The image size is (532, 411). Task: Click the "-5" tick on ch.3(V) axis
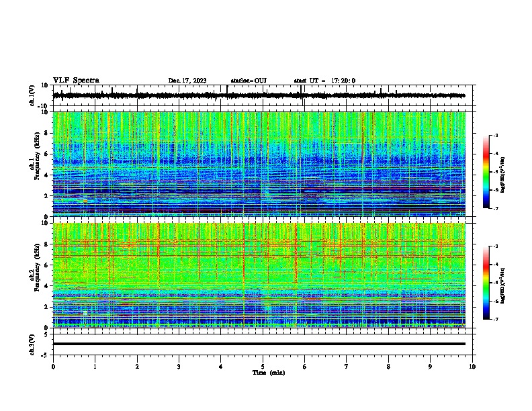(x=46, y=355)
